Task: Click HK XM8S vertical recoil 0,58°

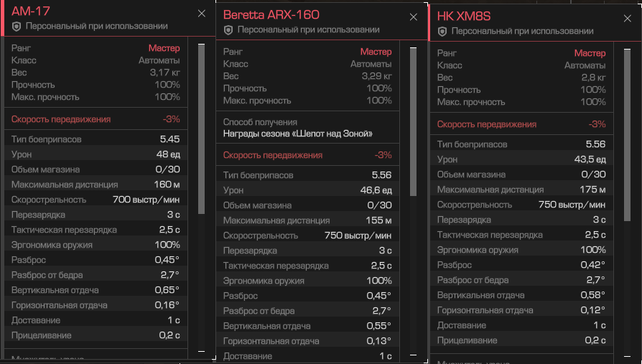Action: (x=593, y=295)
